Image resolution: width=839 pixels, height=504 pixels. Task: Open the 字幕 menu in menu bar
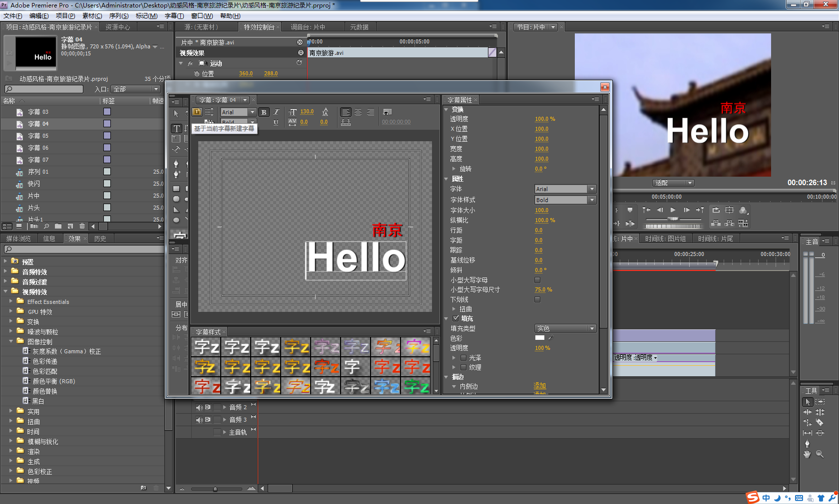tap(174, 16)
